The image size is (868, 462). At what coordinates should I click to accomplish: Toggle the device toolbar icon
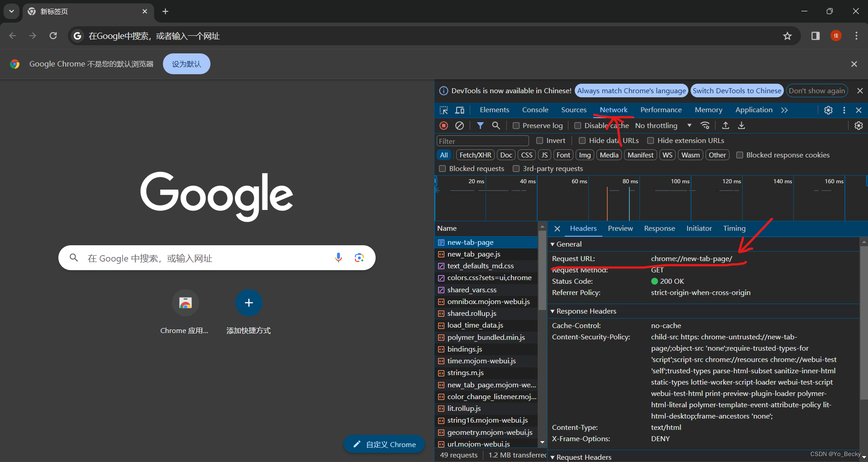460,110
